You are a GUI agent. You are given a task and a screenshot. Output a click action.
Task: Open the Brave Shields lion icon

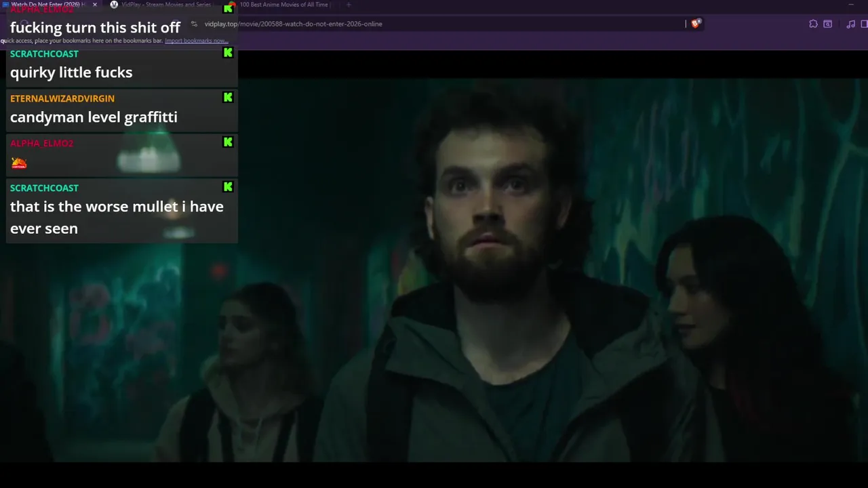point(696,24)
